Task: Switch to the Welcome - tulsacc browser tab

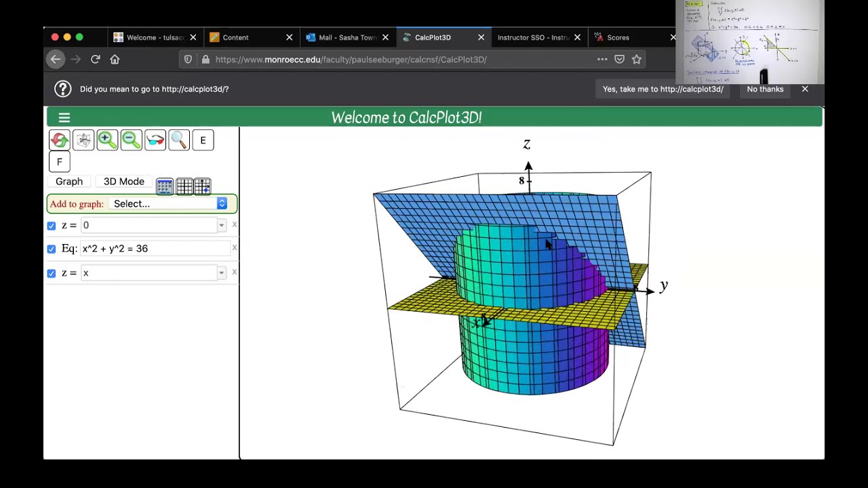Action: [x=155, y=37]
